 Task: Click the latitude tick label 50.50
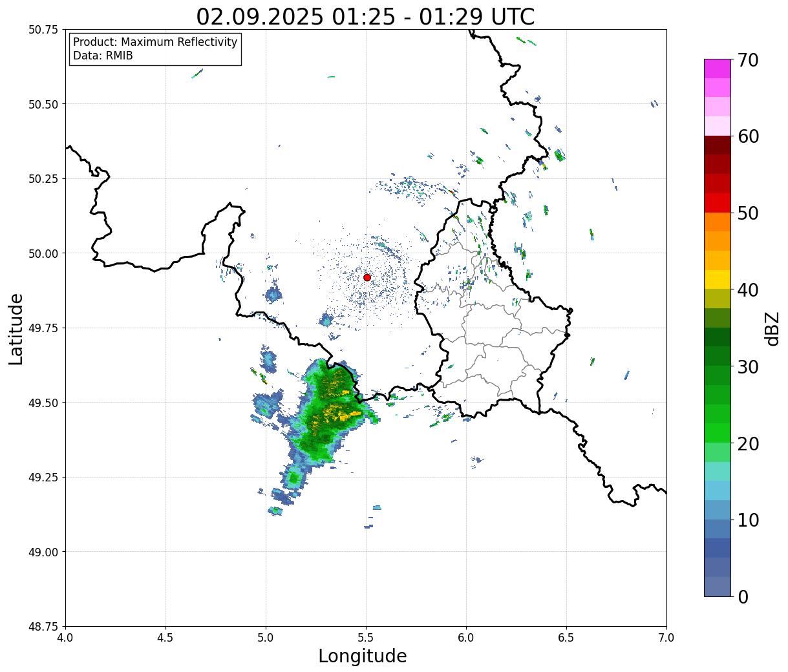(43, 104)
